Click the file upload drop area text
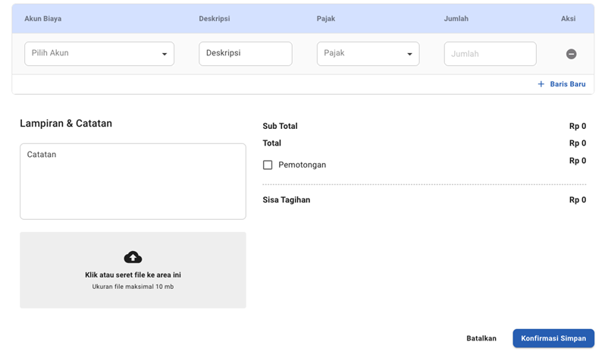 pyautogui.click(x=133, y=275)
